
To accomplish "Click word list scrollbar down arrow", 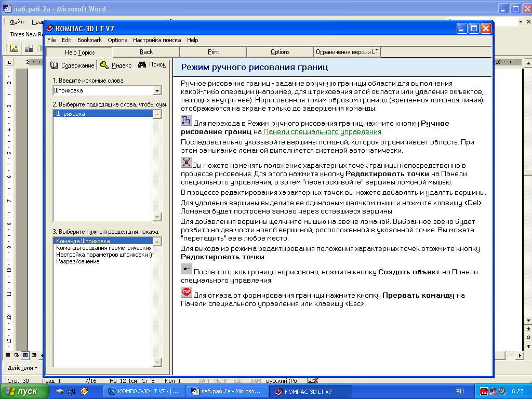I will point(157,217).
